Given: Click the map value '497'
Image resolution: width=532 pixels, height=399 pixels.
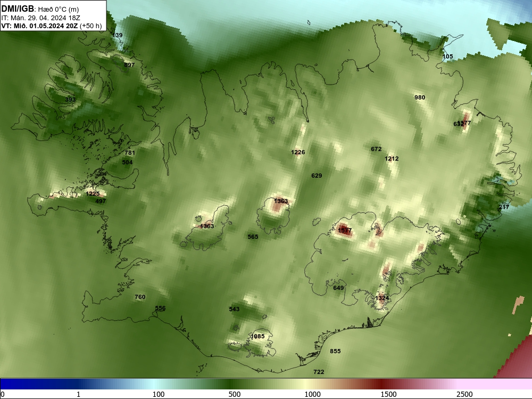Looking at the screenshot, I should 101,201.
